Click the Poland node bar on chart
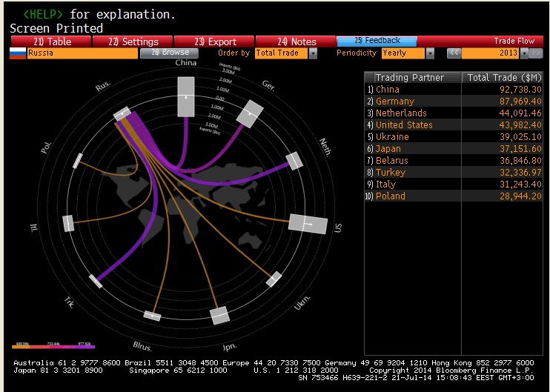Viewport: 550px width, 392px height. click(x=78, y=161)
